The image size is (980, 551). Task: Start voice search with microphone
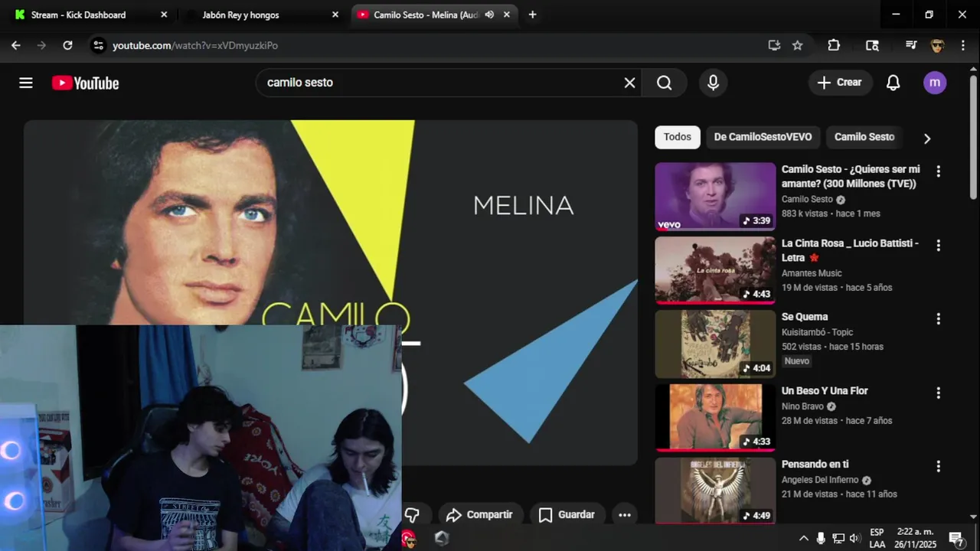[713, 83]
